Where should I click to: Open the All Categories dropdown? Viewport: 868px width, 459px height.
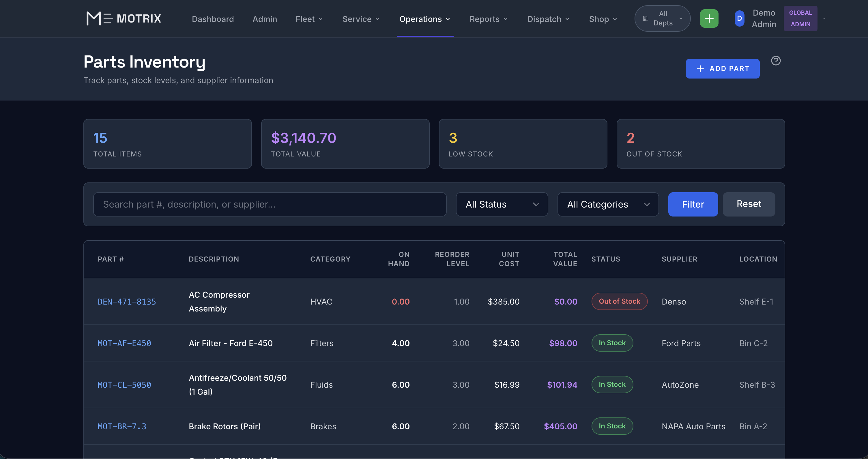click(608, 204)
